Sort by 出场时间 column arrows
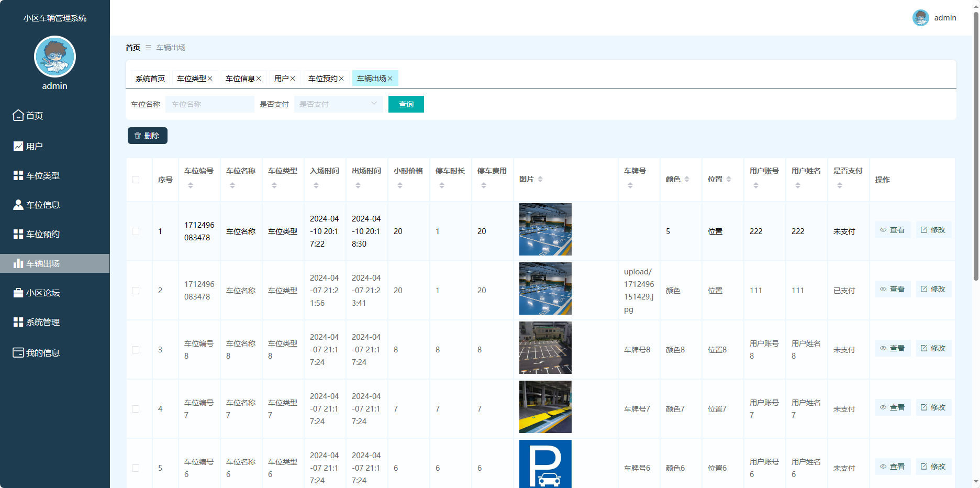The image size is (980, 488). (358, 185)
